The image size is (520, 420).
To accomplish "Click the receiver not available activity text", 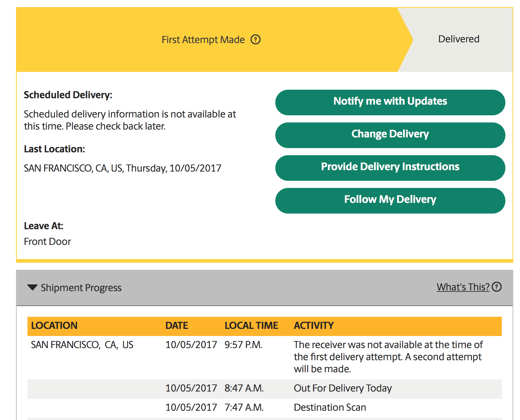I will point(388,357).
